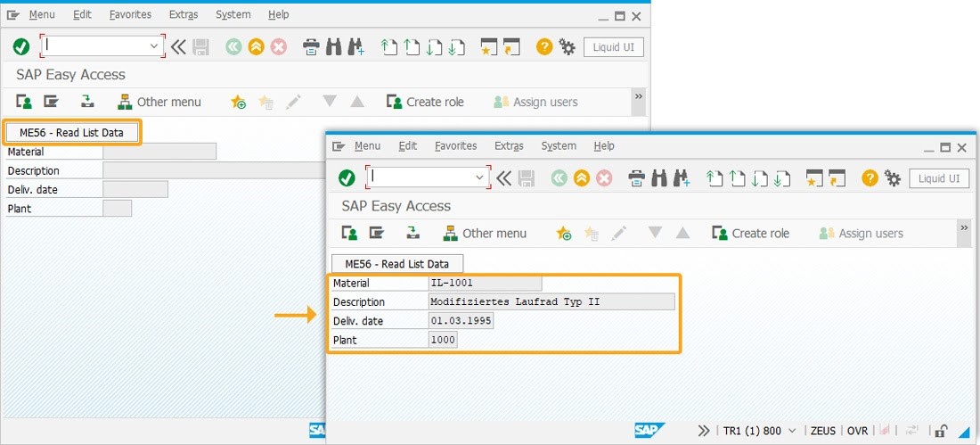Click red Cancel icon in front window

604,178
